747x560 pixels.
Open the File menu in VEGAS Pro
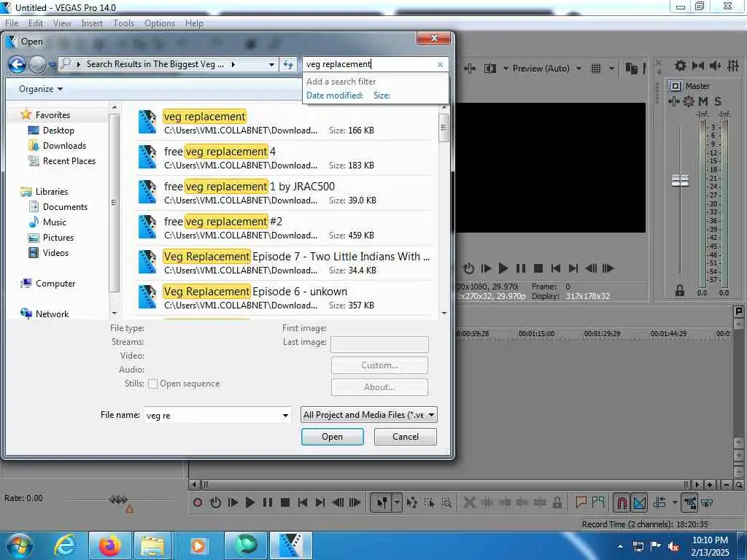coord(12,23)
